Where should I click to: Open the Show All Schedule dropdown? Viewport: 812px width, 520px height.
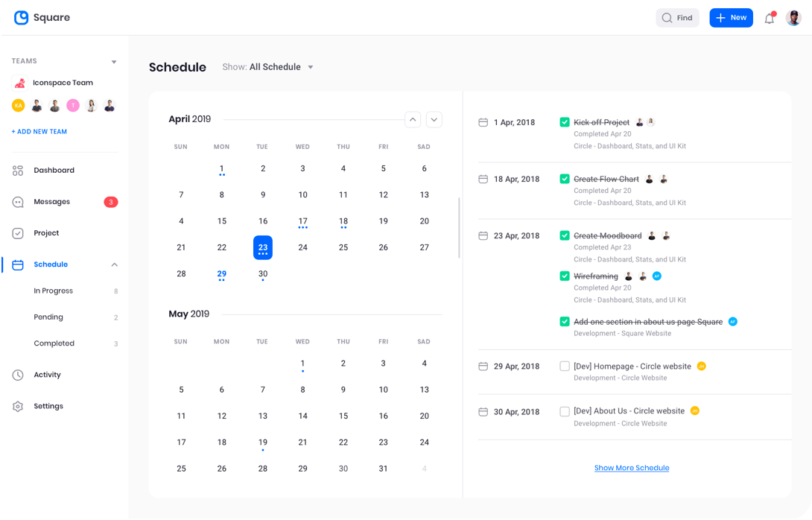click(269, 67)
